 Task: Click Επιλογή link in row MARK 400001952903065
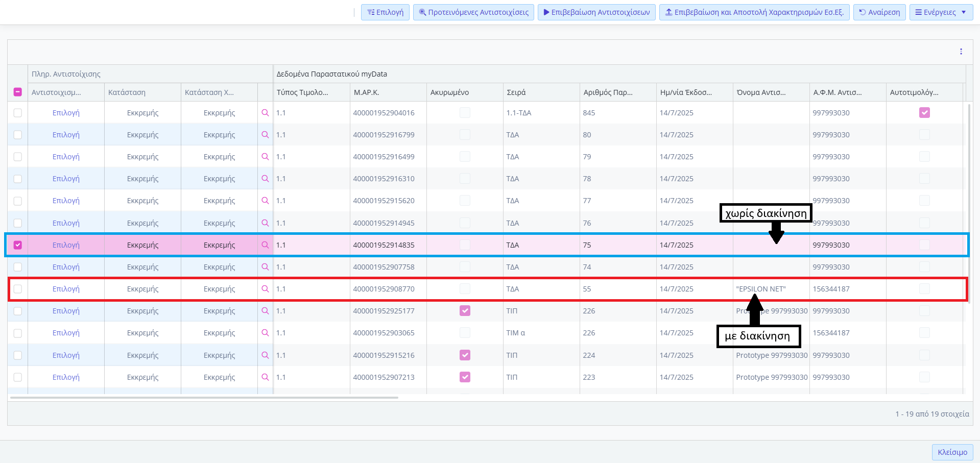[66, 333]
